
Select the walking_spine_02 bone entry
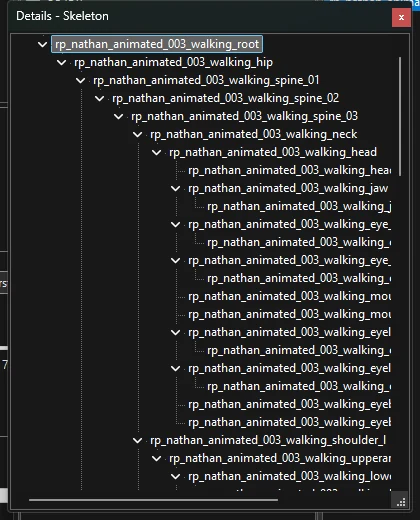(225, 98)
